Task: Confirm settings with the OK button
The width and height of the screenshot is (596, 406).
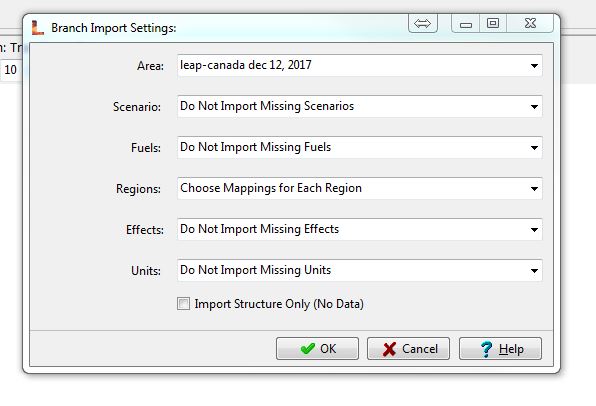Action: (317, 349)
